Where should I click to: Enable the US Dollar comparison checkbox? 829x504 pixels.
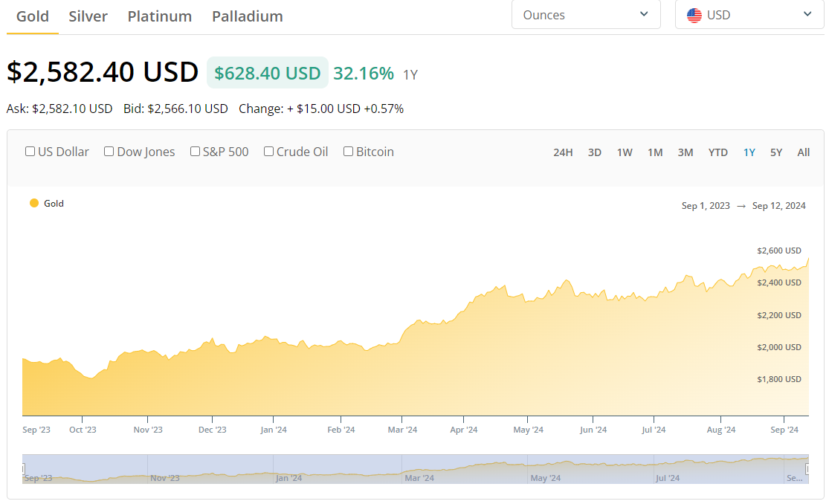coord(30,152)
